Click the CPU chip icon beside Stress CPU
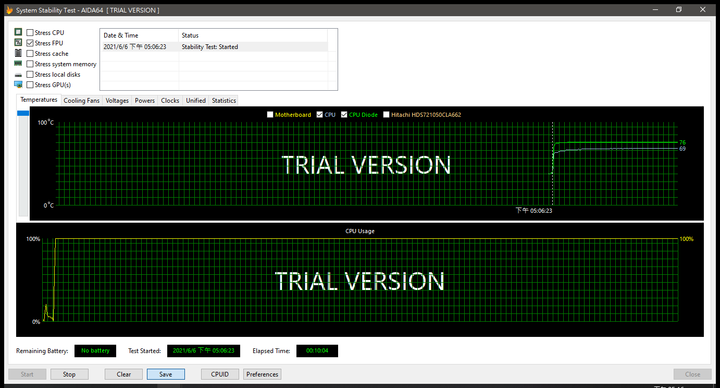Screen dimensions: 720x388 click(x=18, y=32)
